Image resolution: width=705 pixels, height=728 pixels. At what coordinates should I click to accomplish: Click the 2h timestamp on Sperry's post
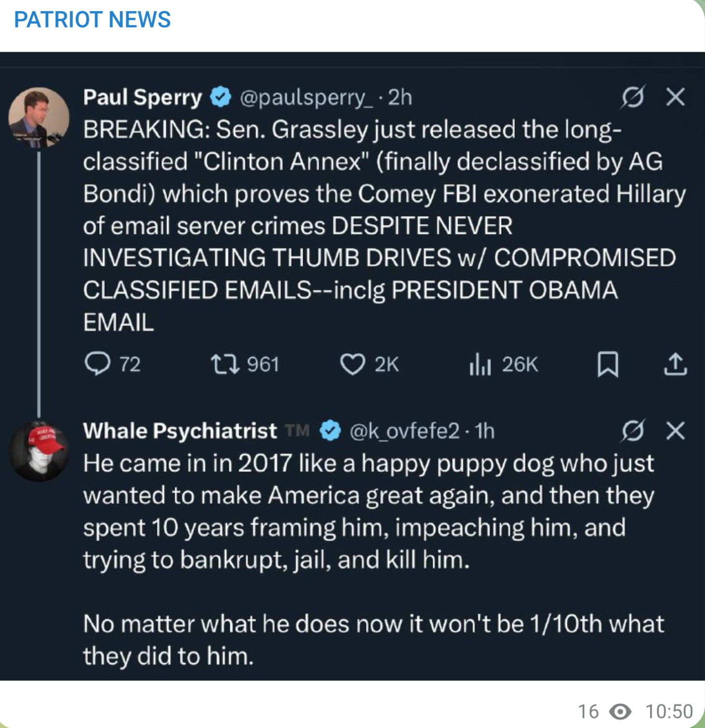(400, 98)
